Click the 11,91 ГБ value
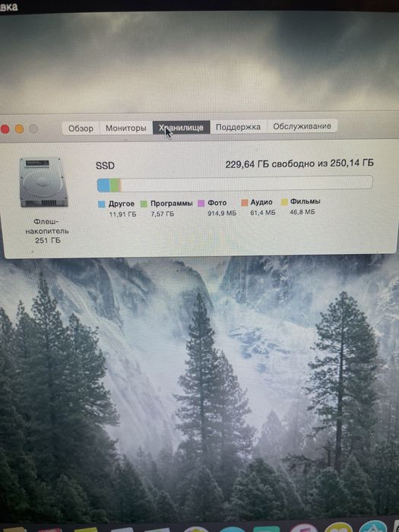Image resolution: width=399 pixels, height=532 pixels. pos(122,214)
